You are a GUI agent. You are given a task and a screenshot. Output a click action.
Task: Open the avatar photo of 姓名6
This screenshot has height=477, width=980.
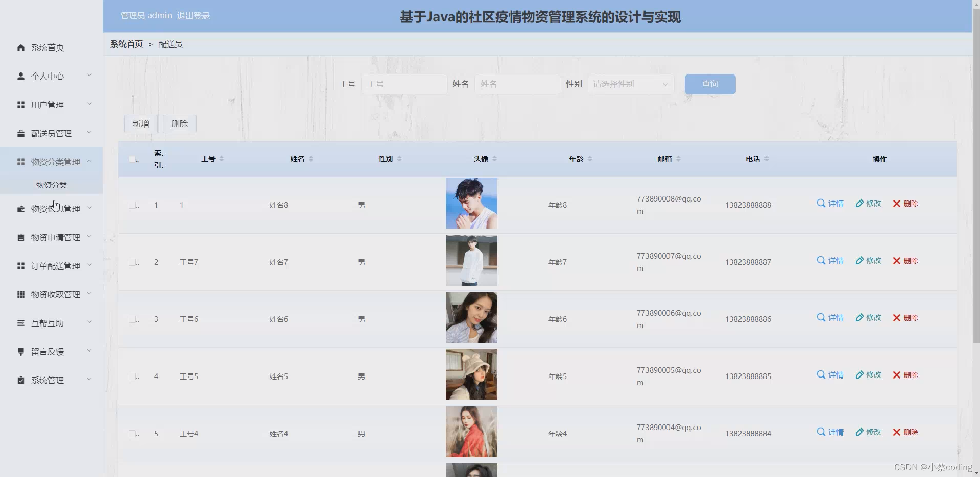tap(472, 317)
